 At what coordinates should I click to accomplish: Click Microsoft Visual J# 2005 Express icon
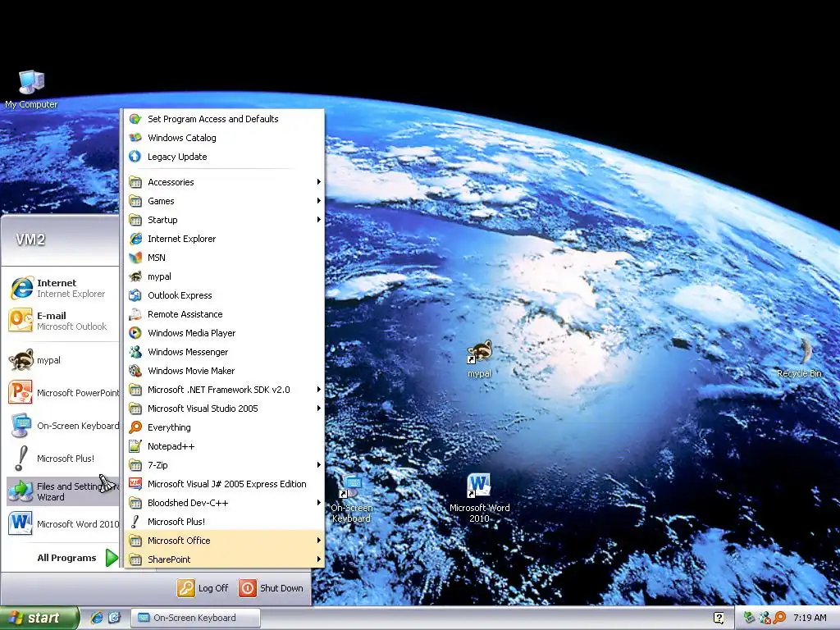tap(135, 484)
